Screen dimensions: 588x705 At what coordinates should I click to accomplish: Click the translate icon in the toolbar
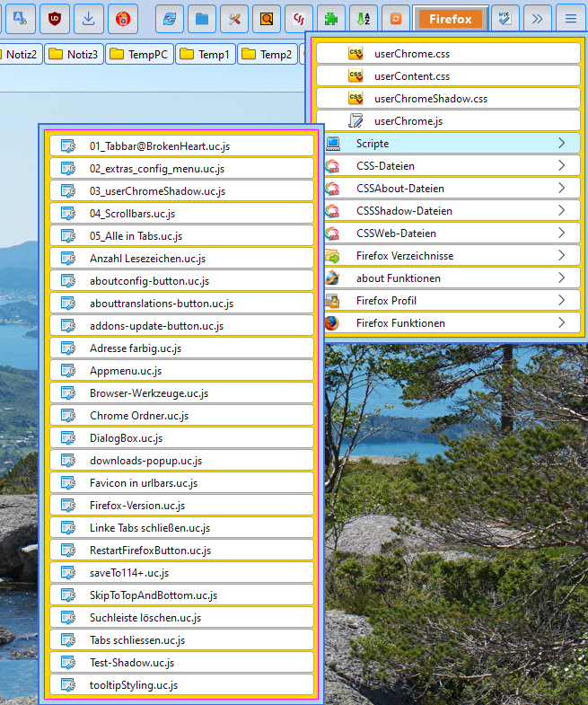pyautogui.click(x=22, y=18)
